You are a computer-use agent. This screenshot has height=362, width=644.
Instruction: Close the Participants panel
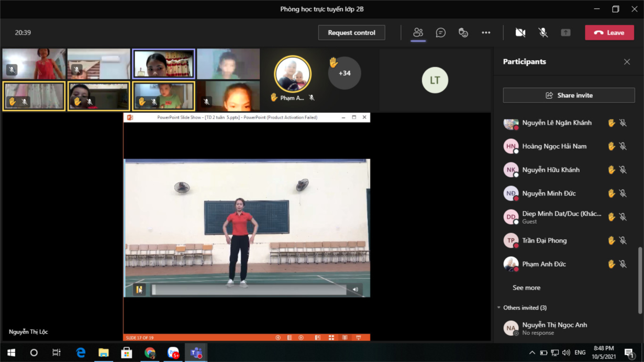coord(627,62)
